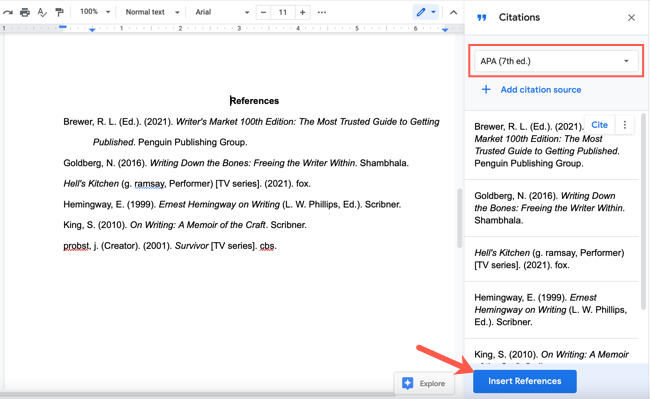Click the document vertical scrollbar

coord(459,218)
